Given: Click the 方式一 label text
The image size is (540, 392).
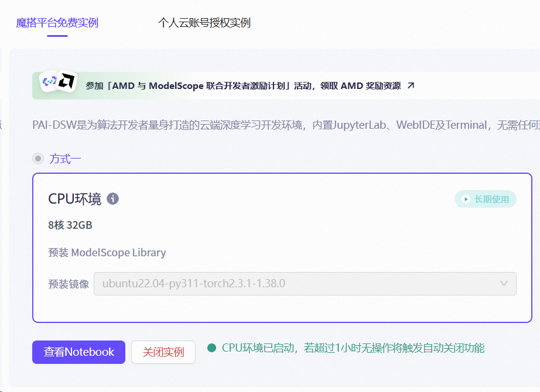Looking at the screenshot, I should pos(65,159).
